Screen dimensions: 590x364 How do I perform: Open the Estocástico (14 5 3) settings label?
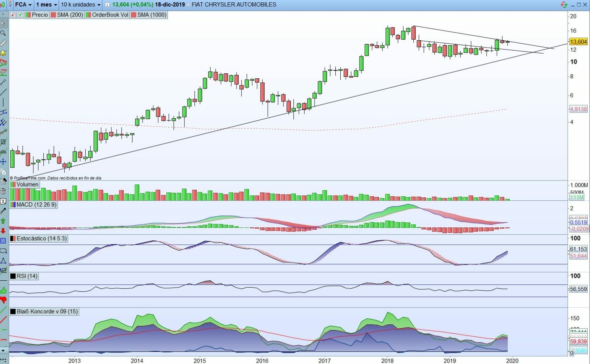point(38,238)
